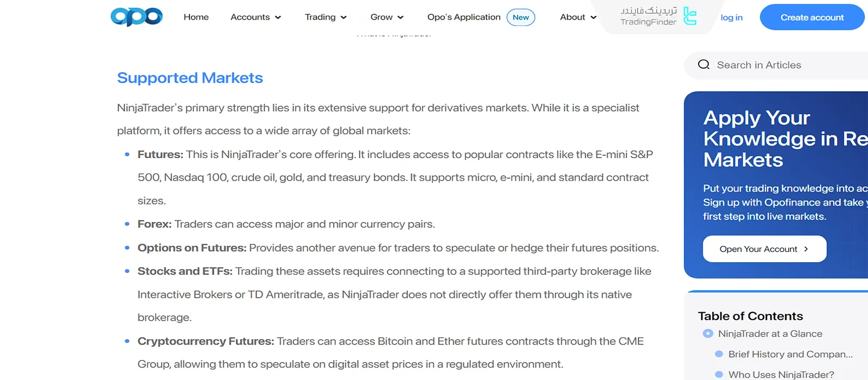Click the Opo logo icon
This screenshot has width=868, height=380.
pyautogui.click(x=136, y=17)
